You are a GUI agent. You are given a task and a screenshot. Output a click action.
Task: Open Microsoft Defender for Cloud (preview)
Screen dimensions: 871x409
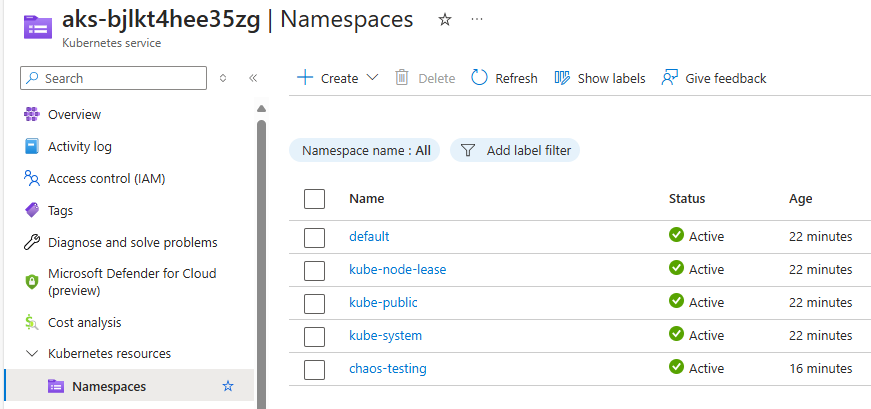tap(132, 282)
